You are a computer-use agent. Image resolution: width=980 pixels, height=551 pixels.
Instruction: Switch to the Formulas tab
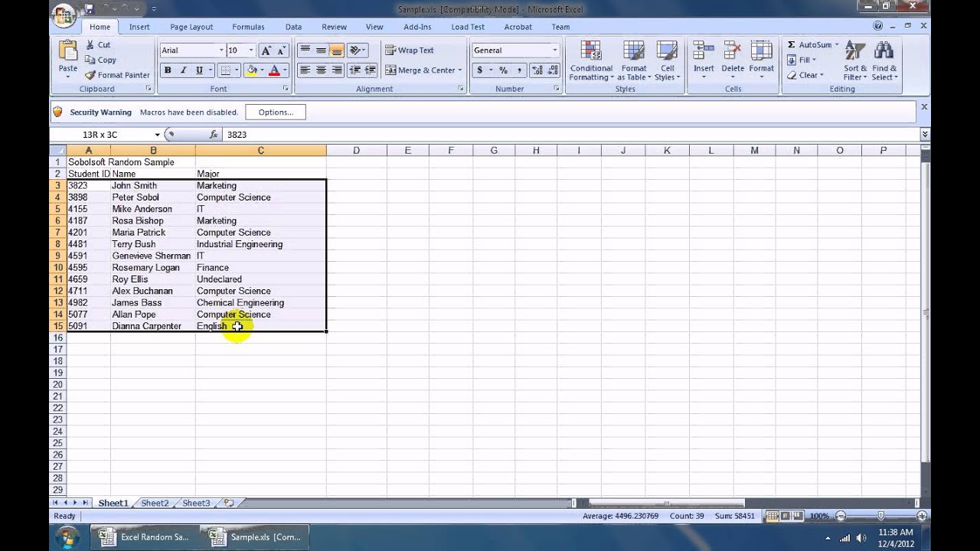point(248,27)
